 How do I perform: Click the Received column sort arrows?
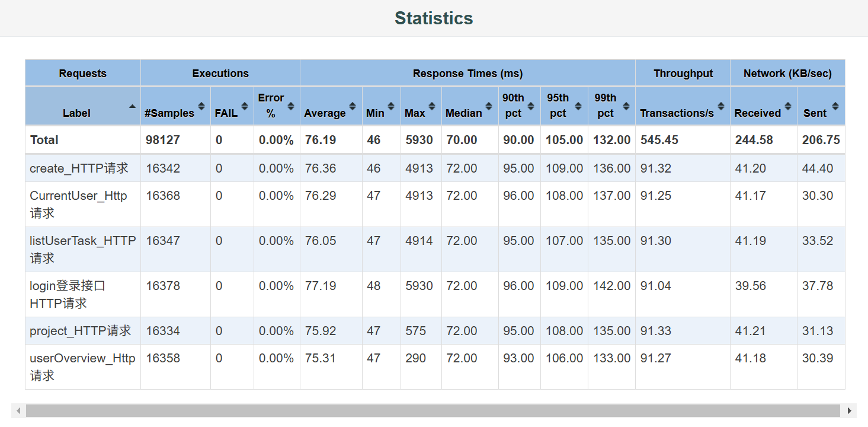[787, 107]
